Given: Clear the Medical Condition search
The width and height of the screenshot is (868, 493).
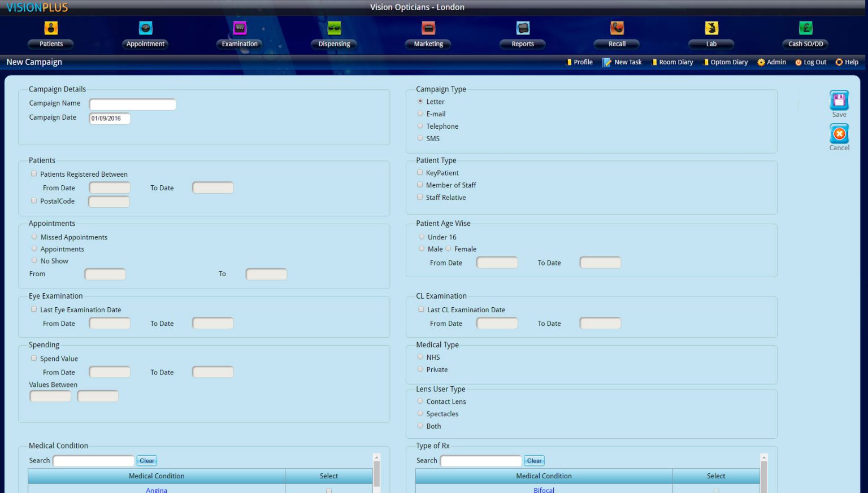Looking at the screenshot, I should [x=146, y=460].
